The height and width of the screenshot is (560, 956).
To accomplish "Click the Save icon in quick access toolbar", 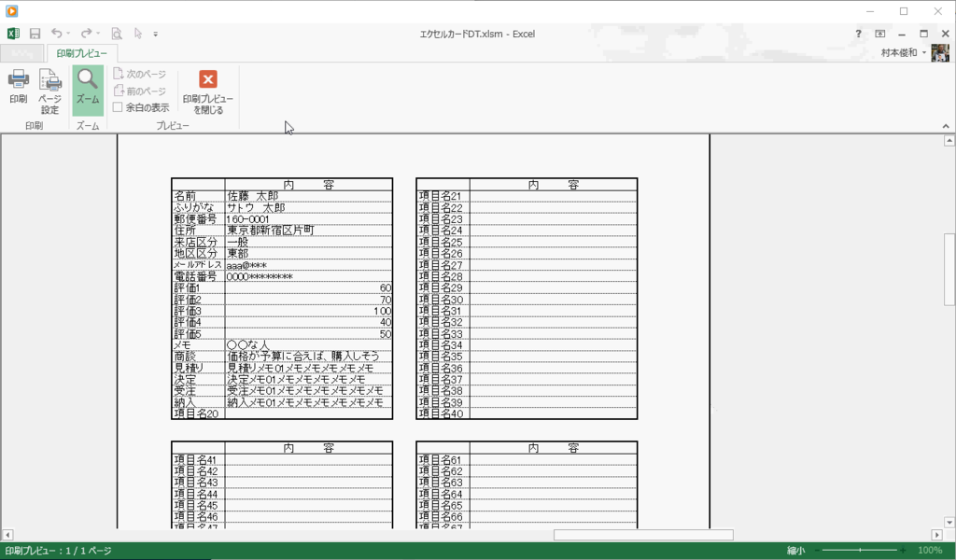I will [x=35, y=35].
